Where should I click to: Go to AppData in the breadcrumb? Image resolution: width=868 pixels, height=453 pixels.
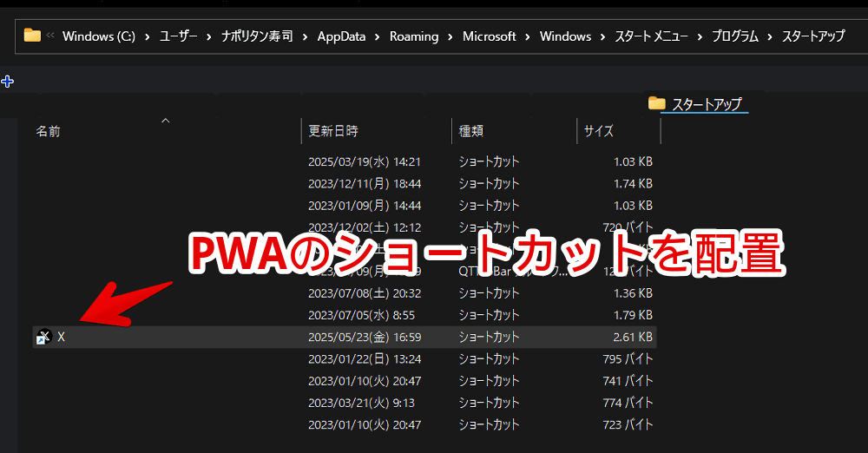(341, 36)
